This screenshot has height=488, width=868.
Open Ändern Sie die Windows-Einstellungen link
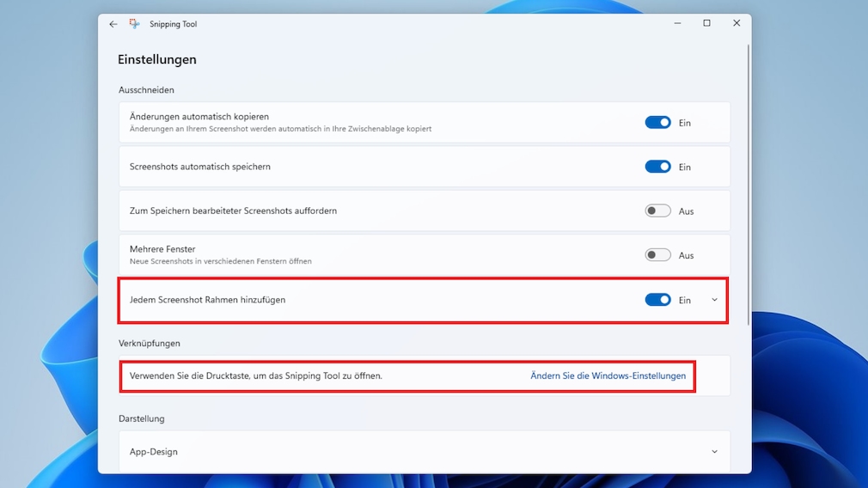608,375
